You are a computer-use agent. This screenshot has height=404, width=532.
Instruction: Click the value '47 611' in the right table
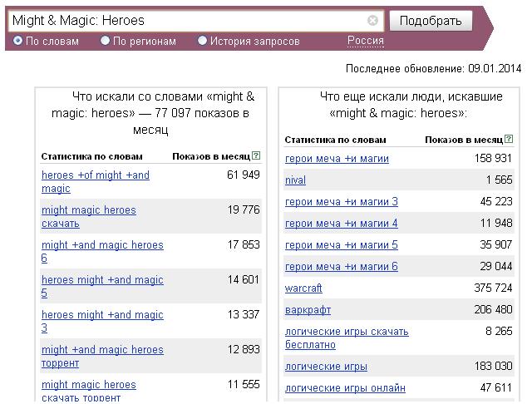point(496,387)
